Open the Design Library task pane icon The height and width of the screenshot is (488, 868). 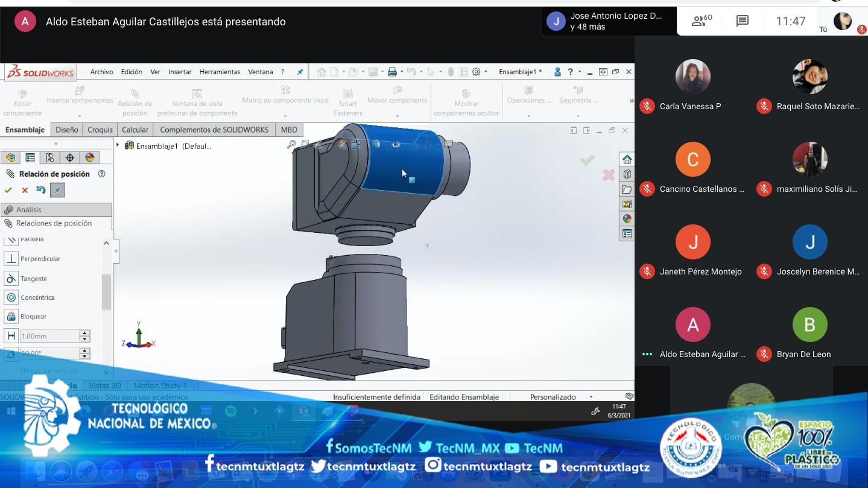(627, 174)
